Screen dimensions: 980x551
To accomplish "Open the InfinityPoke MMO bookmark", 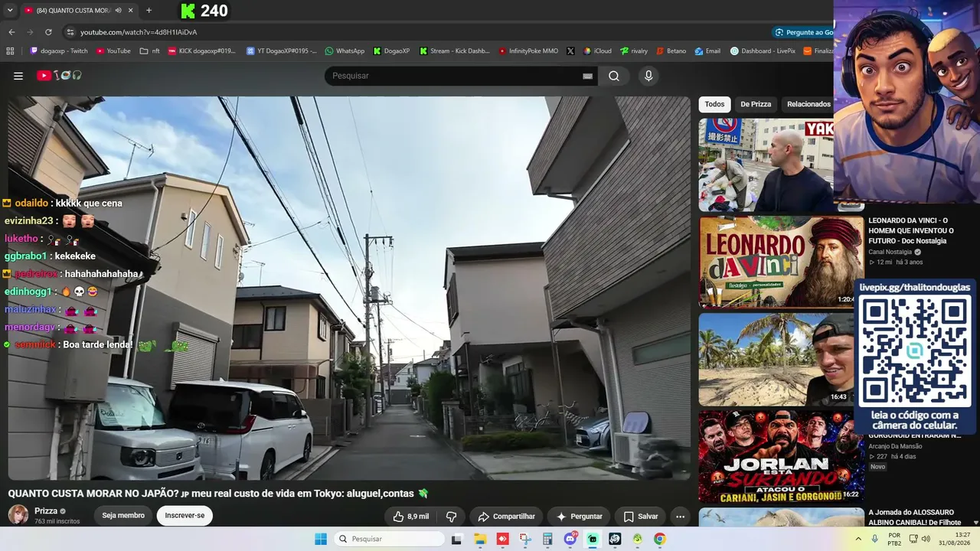I will coord(528,51).
